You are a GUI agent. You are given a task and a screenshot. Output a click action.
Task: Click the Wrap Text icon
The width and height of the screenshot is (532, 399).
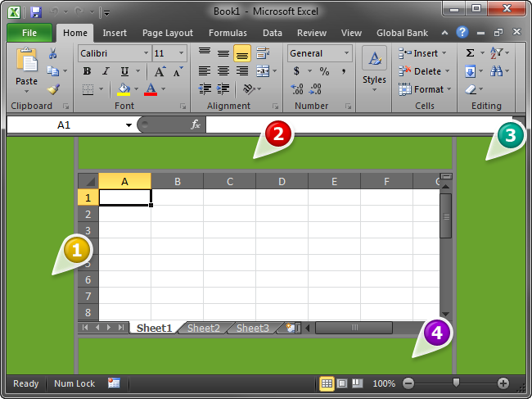coord(263,53)
